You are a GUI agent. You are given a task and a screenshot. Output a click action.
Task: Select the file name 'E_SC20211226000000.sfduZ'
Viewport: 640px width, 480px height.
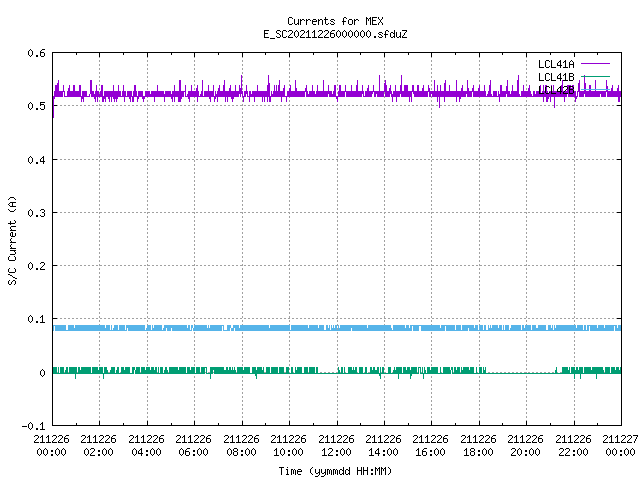click(335, 34)
